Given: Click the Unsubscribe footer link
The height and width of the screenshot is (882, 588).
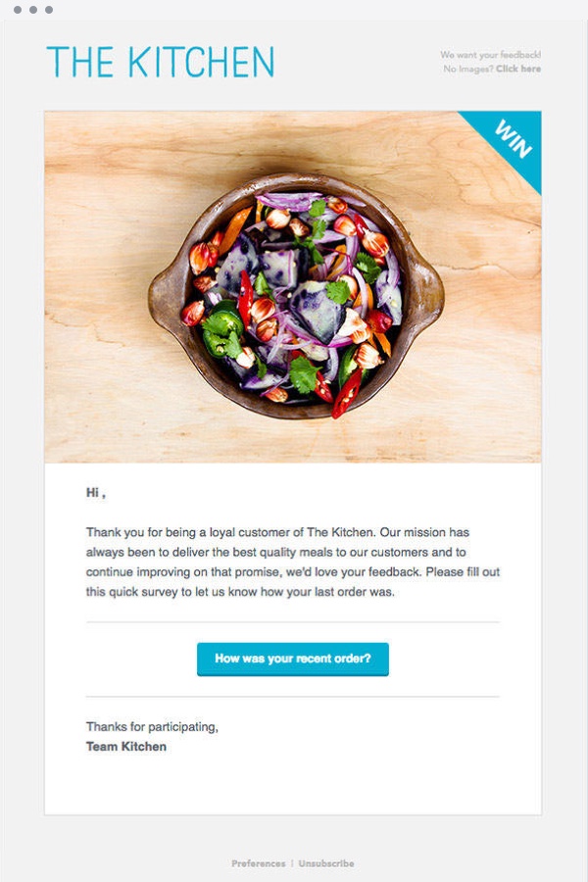Looking at the screenshot, I should coord(326,863).
